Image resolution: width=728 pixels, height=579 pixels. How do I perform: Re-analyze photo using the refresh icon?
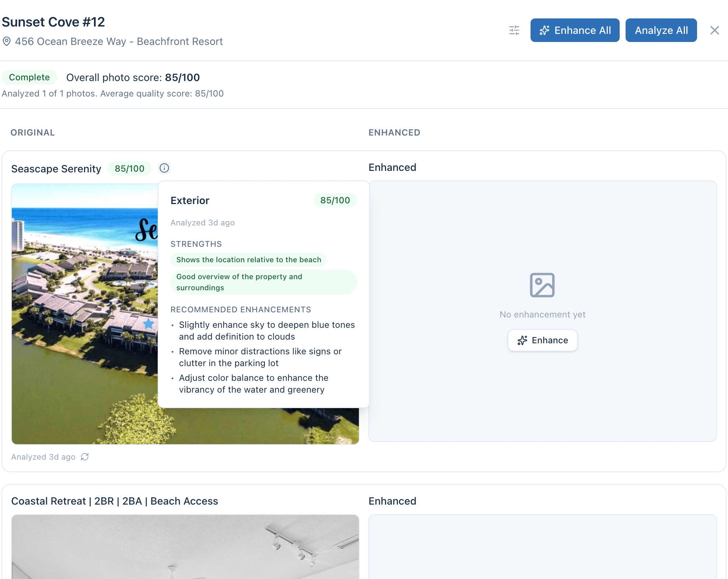tap(85, 457)
